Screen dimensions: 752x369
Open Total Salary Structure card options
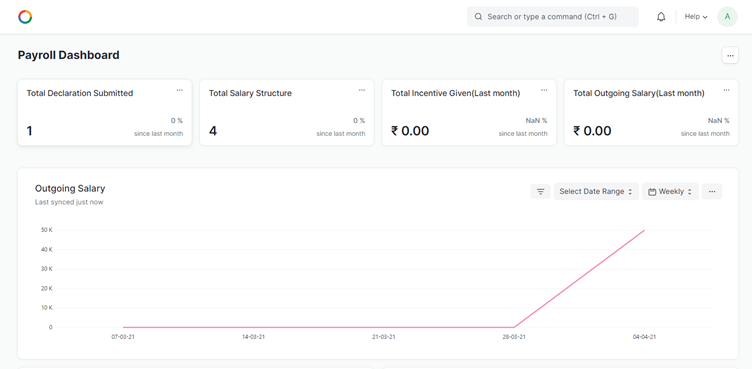362,90
